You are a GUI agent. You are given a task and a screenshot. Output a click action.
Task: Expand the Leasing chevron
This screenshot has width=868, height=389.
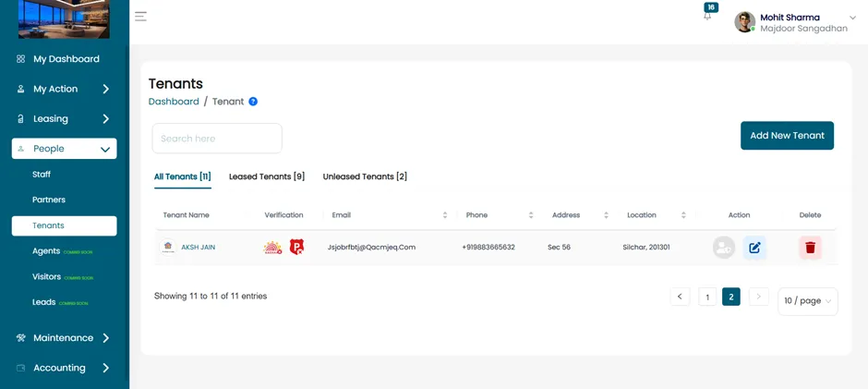(106, 118)
